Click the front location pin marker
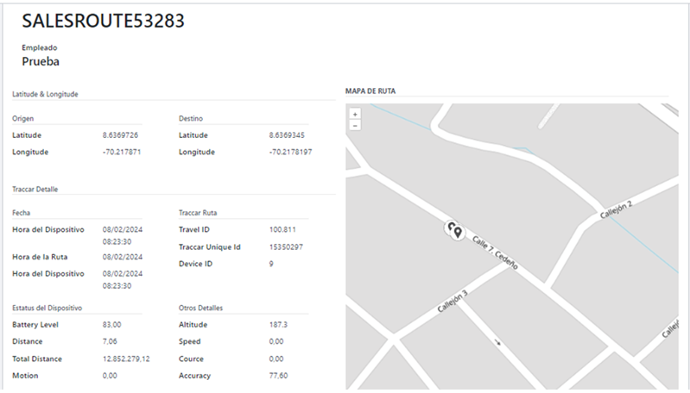Screen dimensions: 690x393 tap(458, 232)
